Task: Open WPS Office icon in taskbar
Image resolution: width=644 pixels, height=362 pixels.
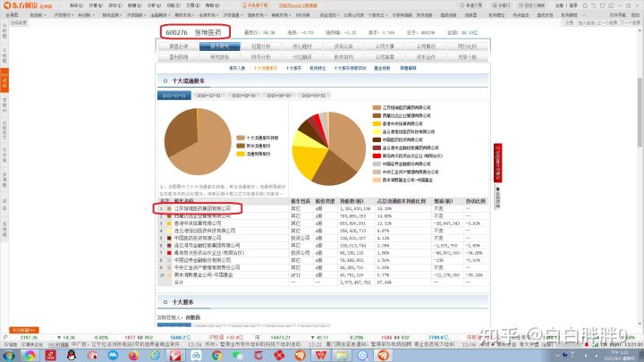Action: 321,356
